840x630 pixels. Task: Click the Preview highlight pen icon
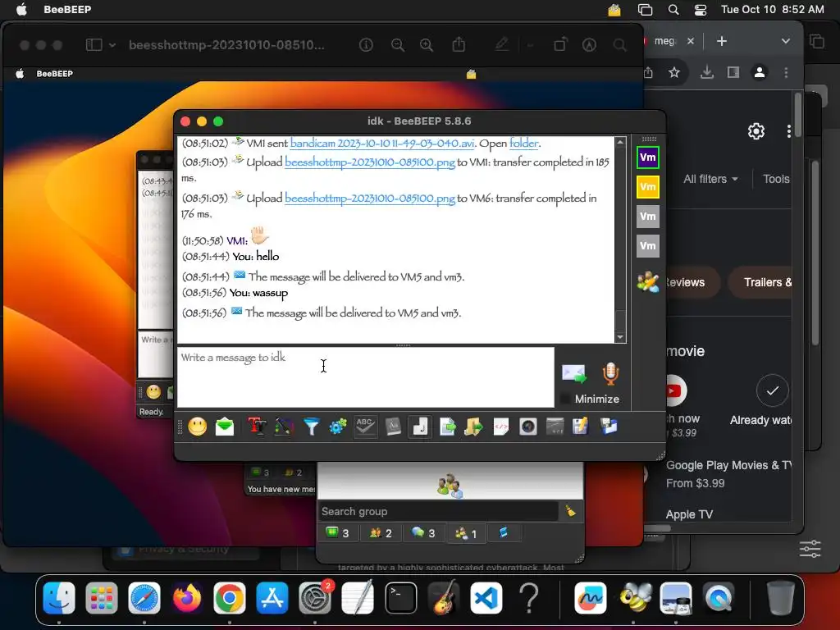click(501, 44)
